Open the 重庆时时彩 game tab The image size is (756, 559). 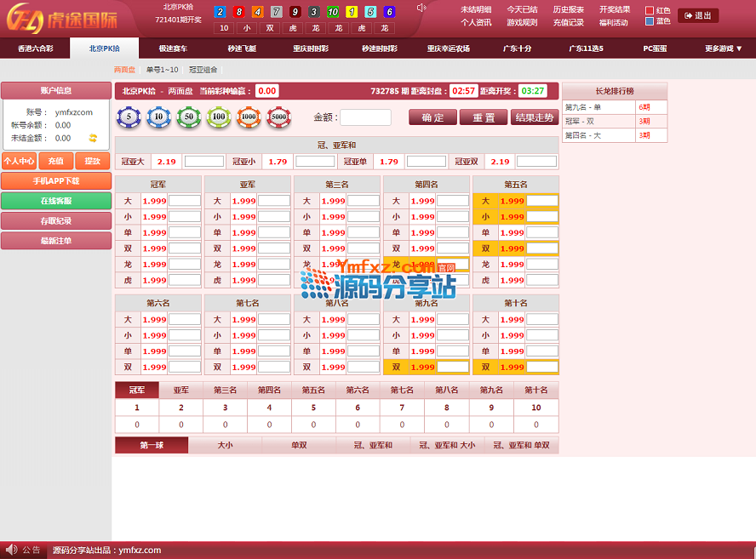pos(311,48)
